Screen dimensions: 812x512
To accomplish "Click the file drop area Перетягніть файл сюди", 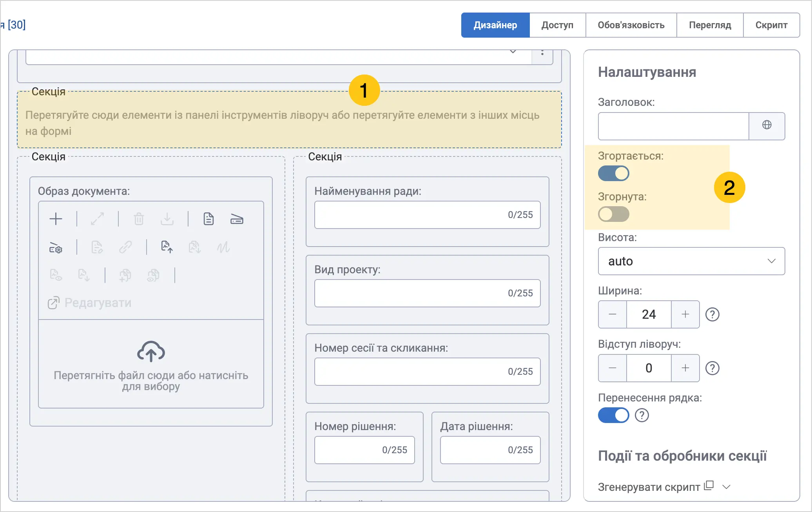I will [151, 364].
